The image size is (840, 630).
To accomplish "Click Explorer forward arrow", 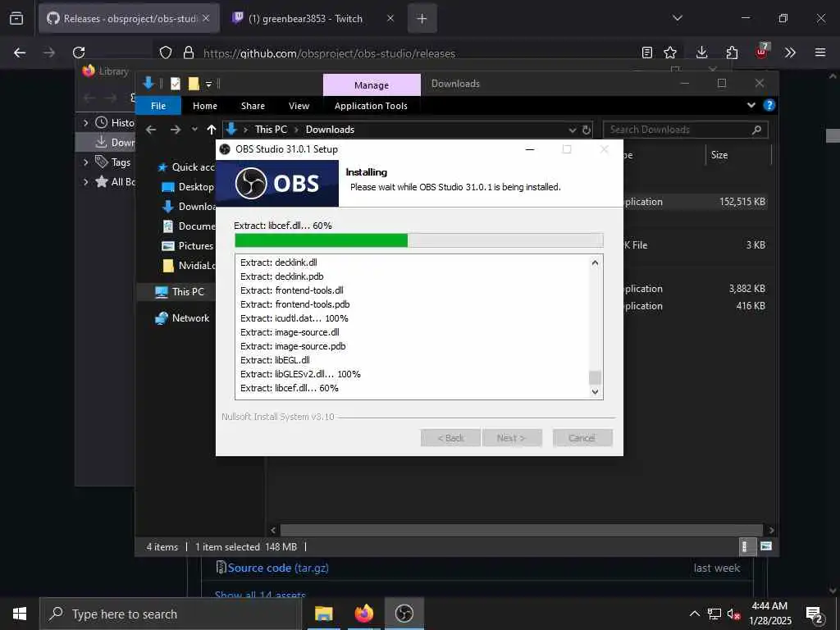I will click(176, 130).
